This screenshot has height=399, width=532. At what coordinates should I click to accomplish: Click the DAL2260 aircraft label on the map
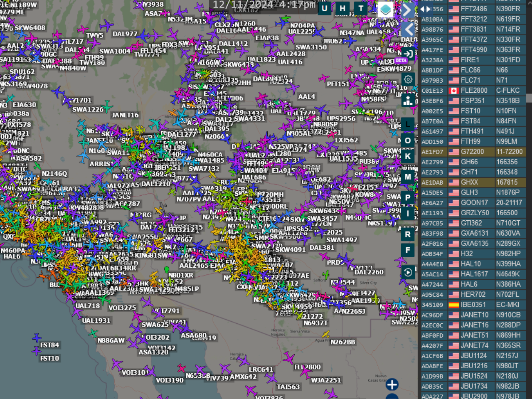[x=369, y=272]
